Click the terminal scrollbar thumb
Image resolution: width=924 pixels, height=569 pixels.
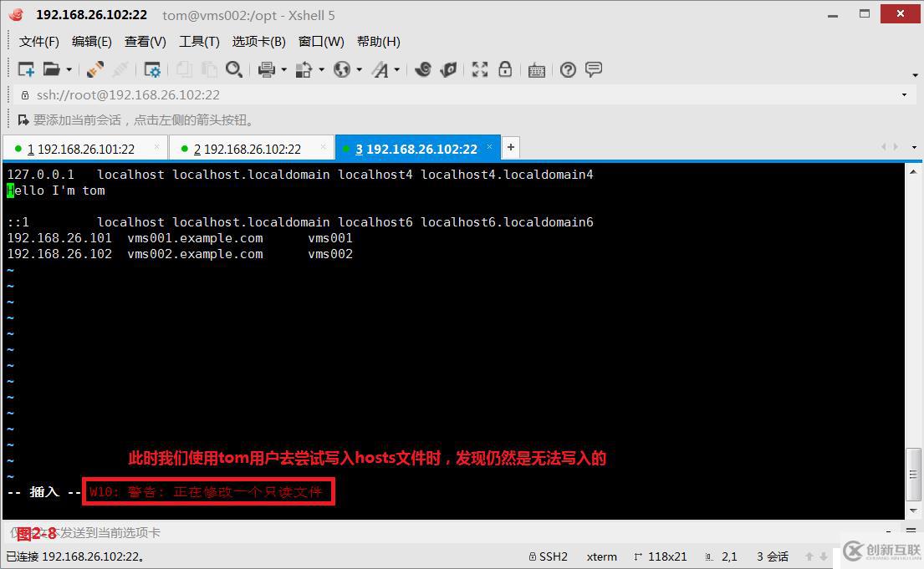tap(913, 475)
